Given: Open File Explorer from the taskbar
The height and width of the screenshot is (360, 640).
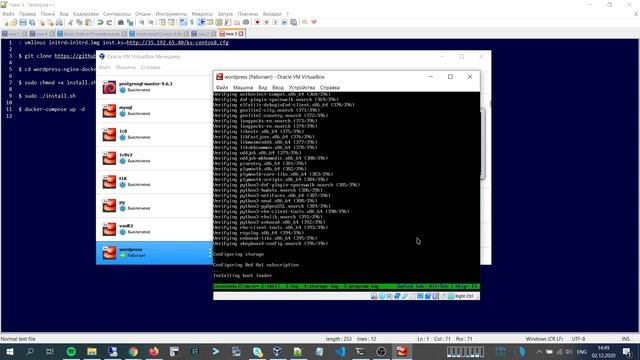Looking at the screenshot, I should [x=92, y=352].
